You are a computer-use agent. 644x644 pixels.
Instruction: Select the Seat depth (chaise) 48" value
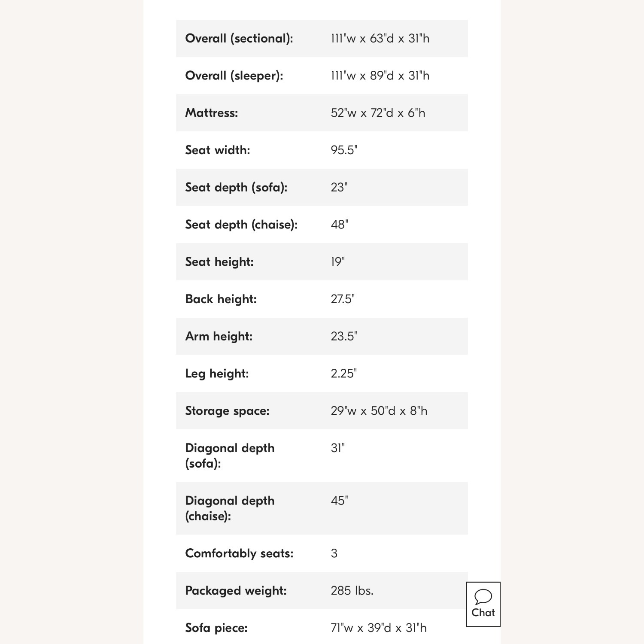pyautogui.click(x=339, y=225)
